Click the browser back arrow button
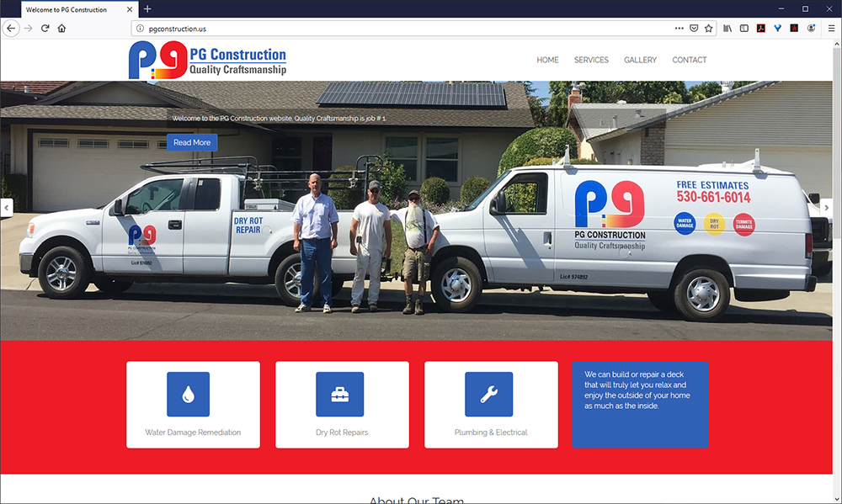The width and height of the screenshot is (842, 504). click(x=11, y=29)
